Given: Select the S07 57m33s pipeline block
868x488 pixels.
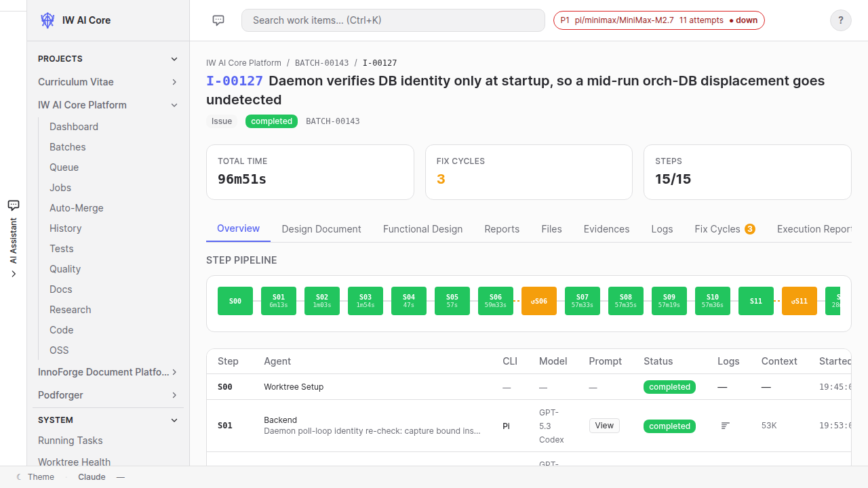Looking at the screenshot, I should 583,301.
